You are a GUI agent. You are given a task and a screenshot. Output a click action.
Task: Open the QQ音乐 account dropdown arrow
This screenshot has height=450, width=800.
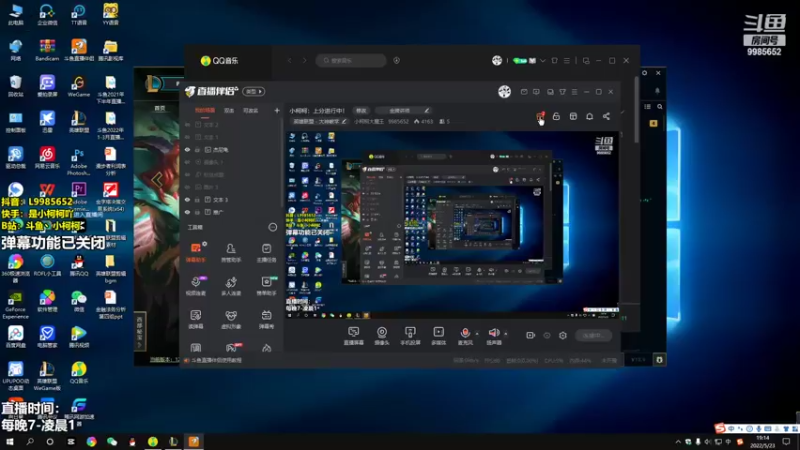(542, 61)
